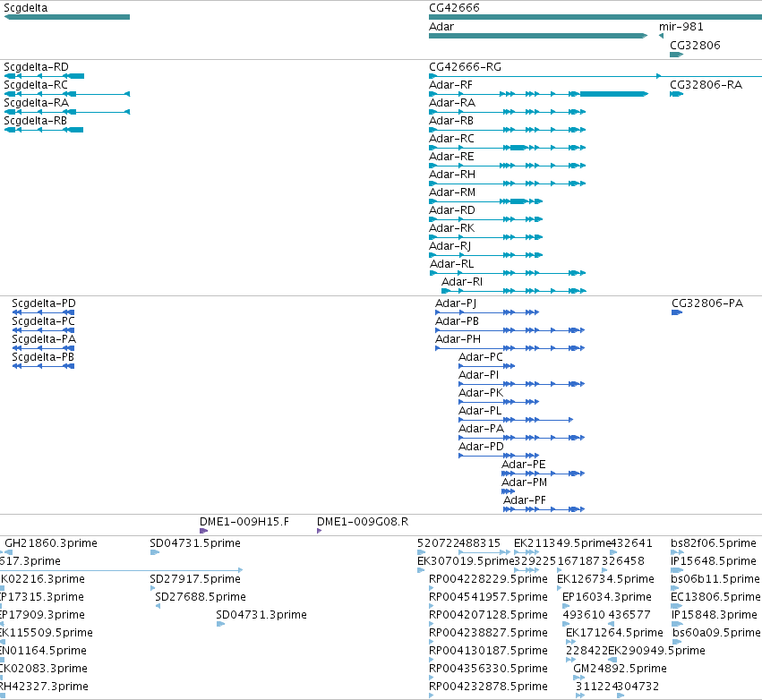Click the Adar-PJ protein label
Screen dimensions: 762x700
click(456, 303)
